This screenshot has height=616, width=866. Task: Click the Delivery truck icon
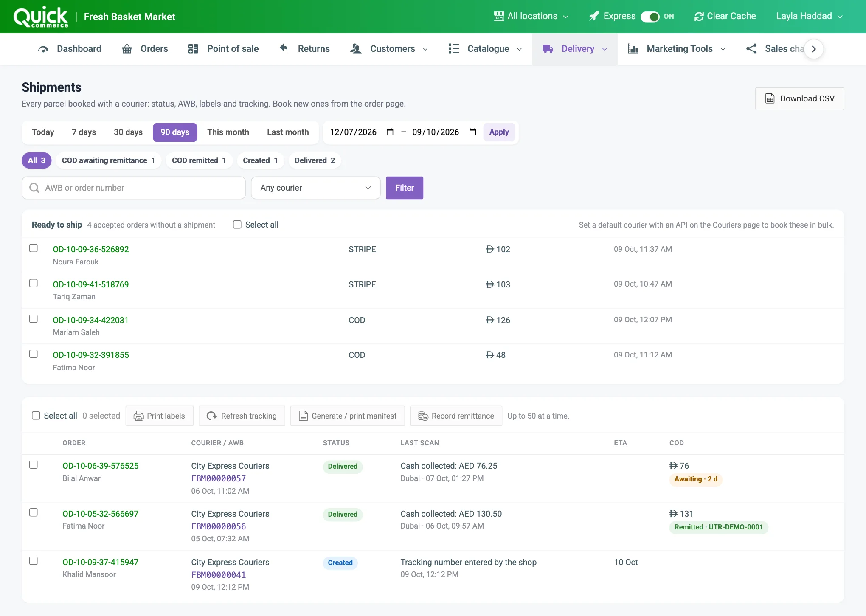[548, 49]
